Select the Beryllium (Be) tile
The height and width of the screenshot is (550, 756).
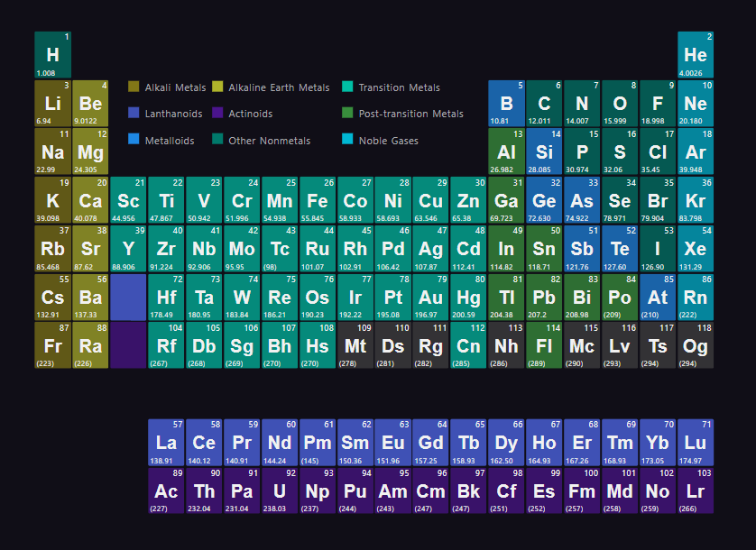[90, 103]
